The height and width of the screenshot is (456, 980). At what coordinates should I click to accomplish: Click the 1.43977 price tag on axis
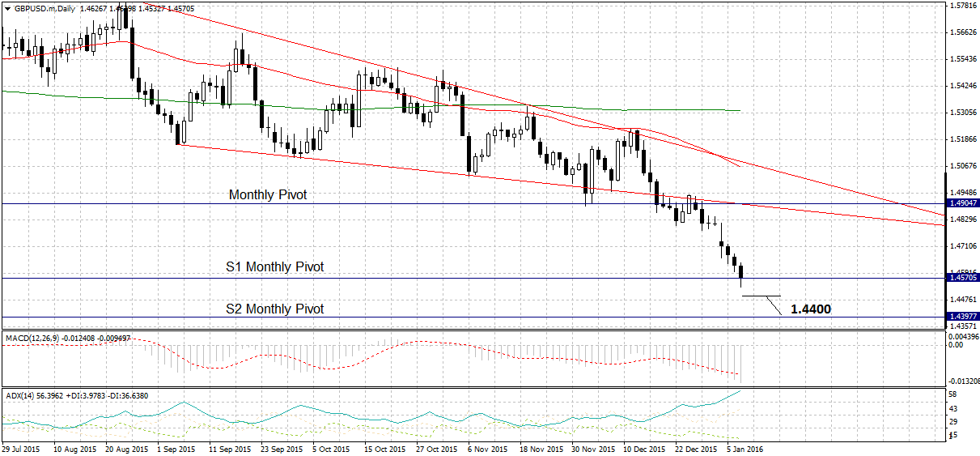point(963,317)
